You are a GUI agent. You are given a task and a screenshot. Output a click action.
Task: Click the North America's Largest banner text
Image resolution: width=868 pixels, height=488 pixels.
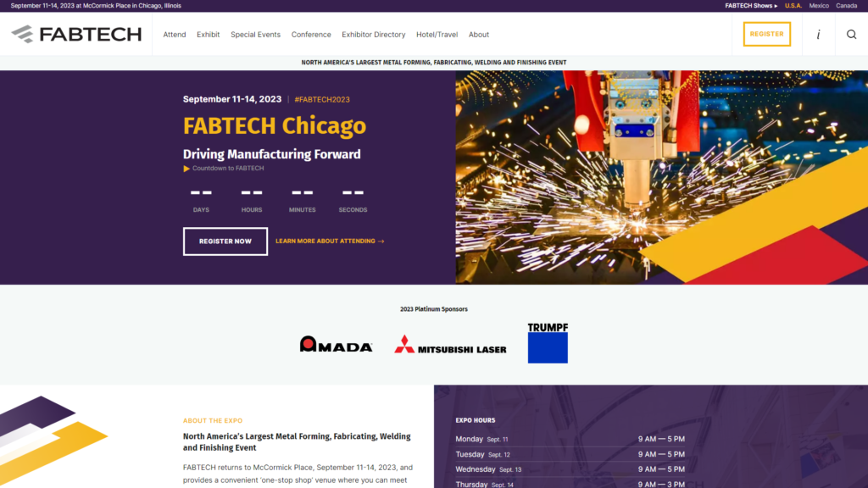pyautogui.click(x=434, y=63)
